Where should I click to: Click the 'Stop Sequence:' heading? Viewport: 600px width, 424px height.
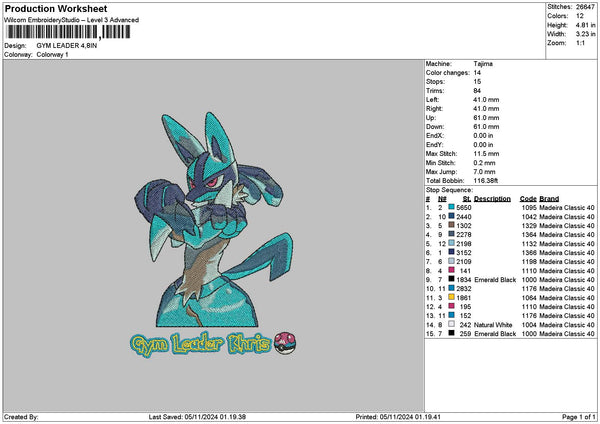click(449, 190)
